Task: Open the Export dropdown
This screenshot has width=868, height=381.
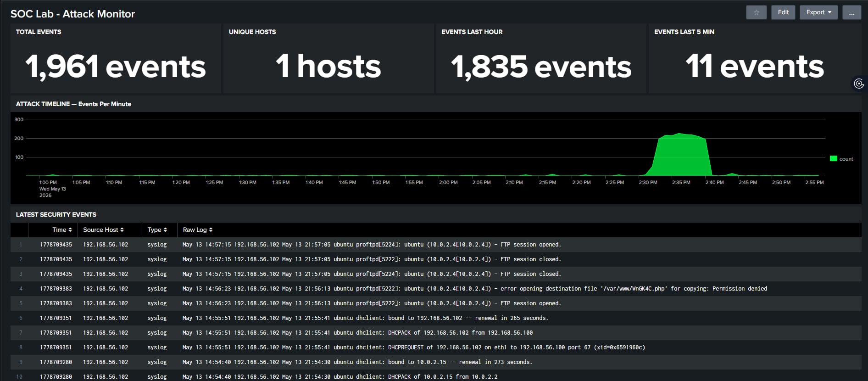Action: coord(818,12)
